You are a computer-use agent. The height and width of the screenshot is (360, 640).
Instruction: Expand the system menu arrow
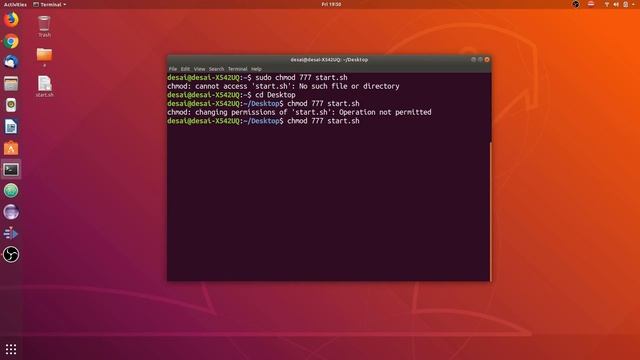633,4
